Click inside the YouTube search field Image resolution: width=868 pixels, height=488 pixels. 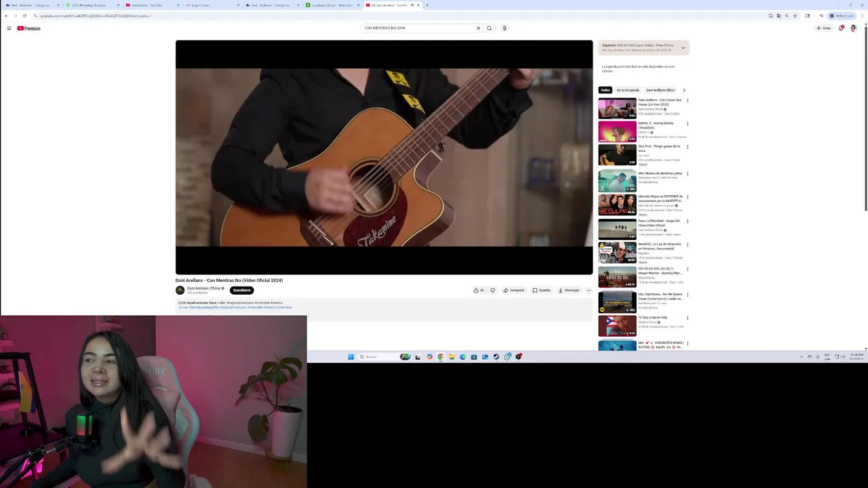(x=417, y=28)
